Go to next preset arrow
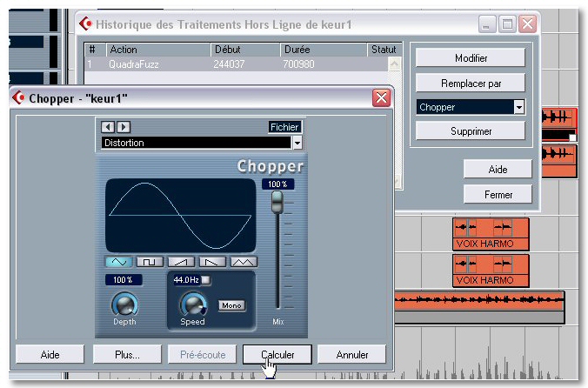Viewport: 588px width, 388px height. click(124, 127)
